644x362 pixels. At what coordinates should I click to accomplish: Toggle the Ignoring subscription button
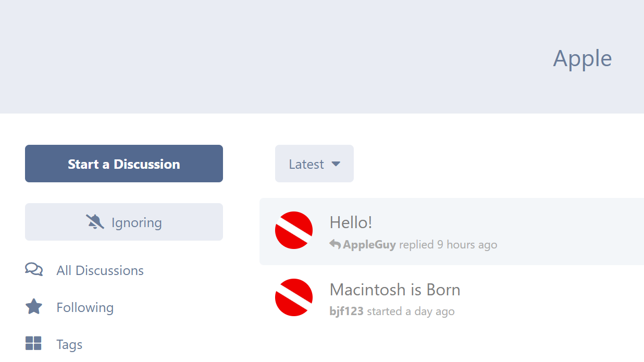tap(124, 222)
